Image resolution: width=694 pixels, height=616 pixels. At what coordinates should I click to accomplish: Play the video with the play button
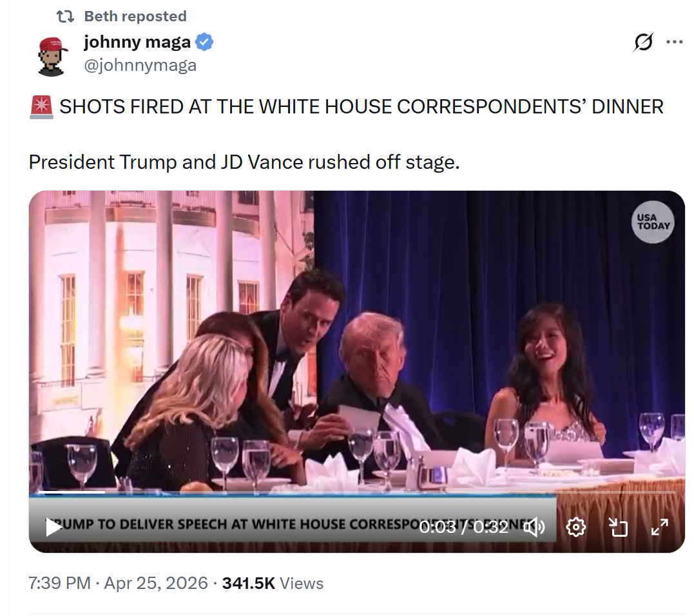(x=53, y=526)
